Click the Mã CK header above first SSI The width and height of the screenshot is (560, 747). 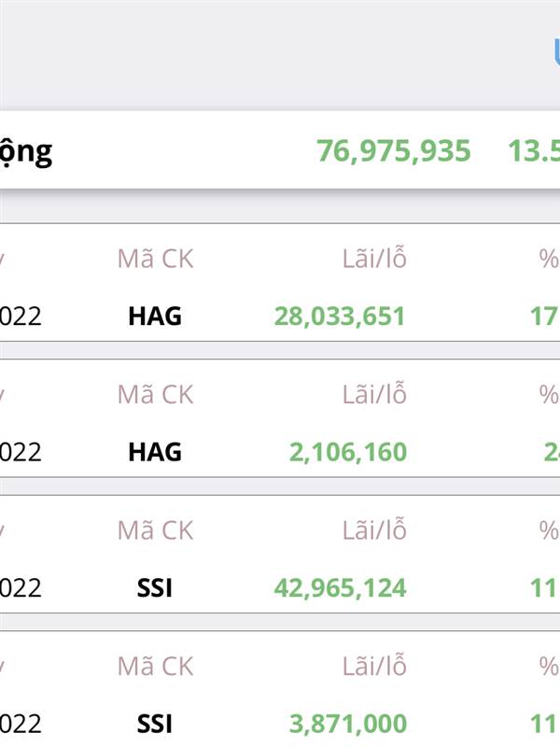point(155,530)
